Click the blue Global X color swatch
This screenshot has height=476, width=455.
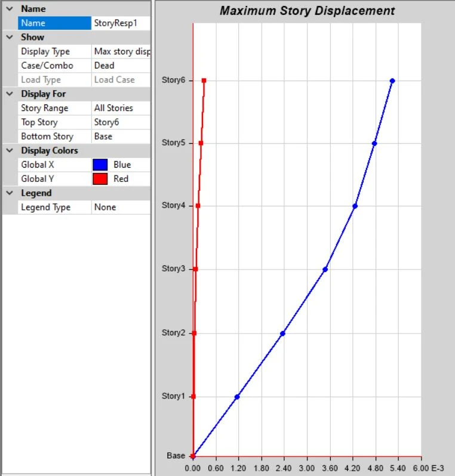[x=100, y=165]
